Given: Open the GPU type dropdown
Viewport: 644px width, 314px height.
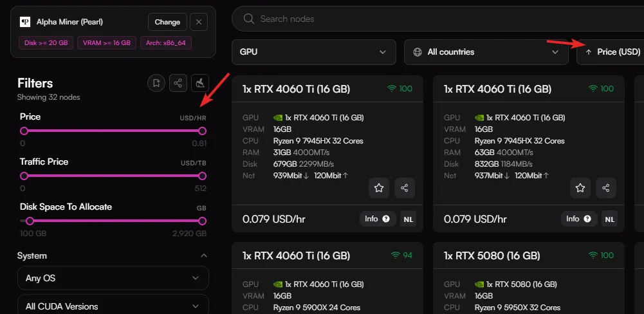Looking at the screenshot, I should 314,52.
